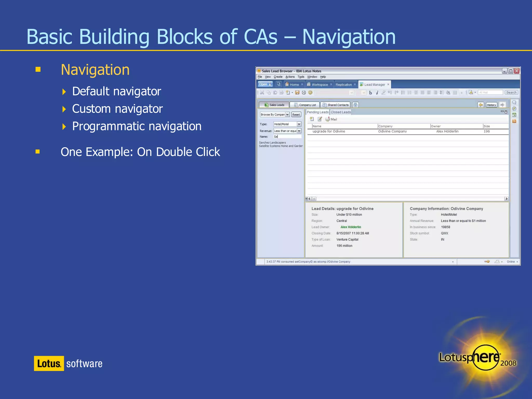Click the help icon after Shared Contacts
Viewport: 532px width, 399px height.
point(355,105)
